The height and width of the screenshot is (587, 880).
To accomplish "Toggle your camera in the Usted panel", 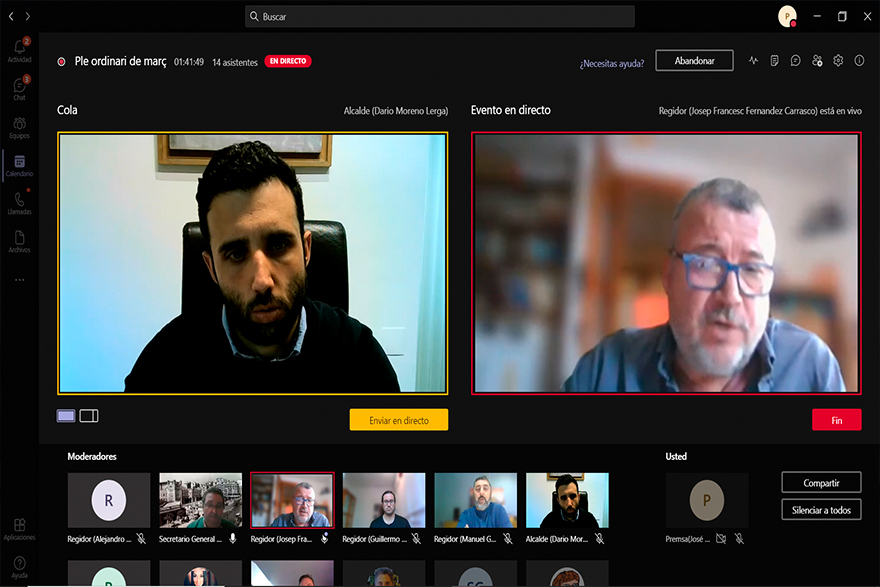I will click(720, 538).
